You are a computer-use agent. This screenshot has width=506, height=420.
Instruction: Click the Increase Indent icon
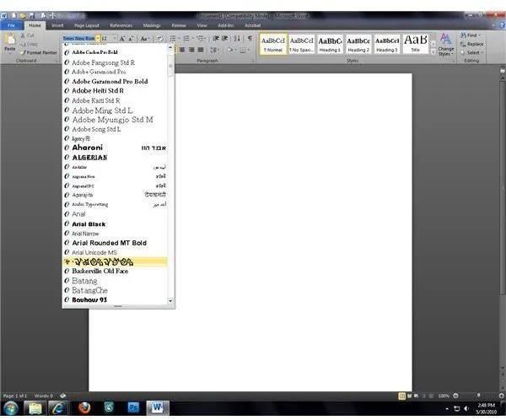[x=225, y=39]
